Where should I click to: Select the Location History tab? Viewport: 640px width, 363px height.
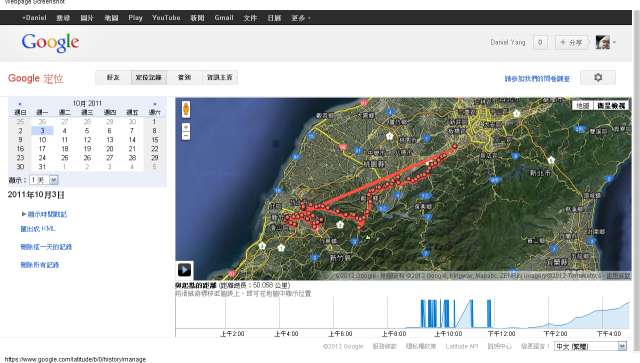pyautogui.click(x=149, y=77)
